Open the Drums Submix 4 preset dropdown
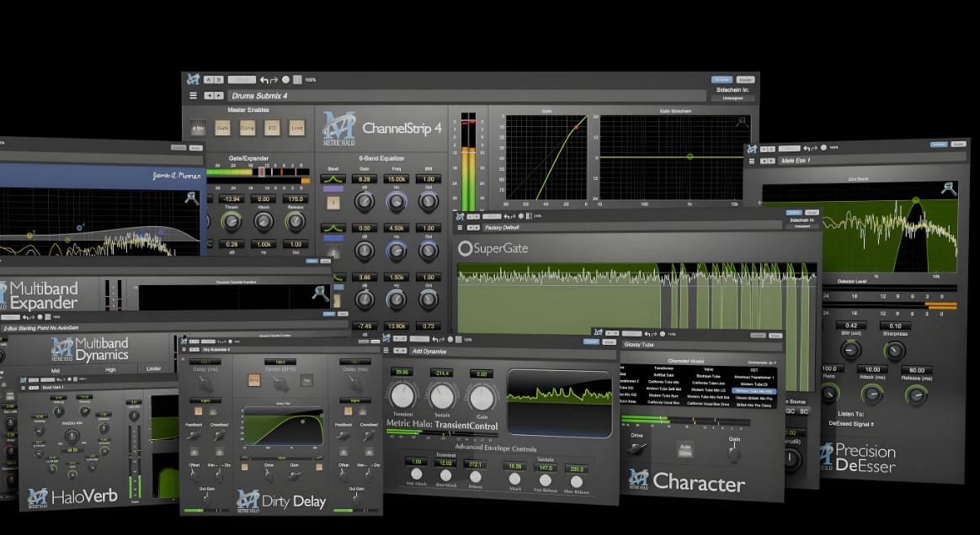 [466, 96]
